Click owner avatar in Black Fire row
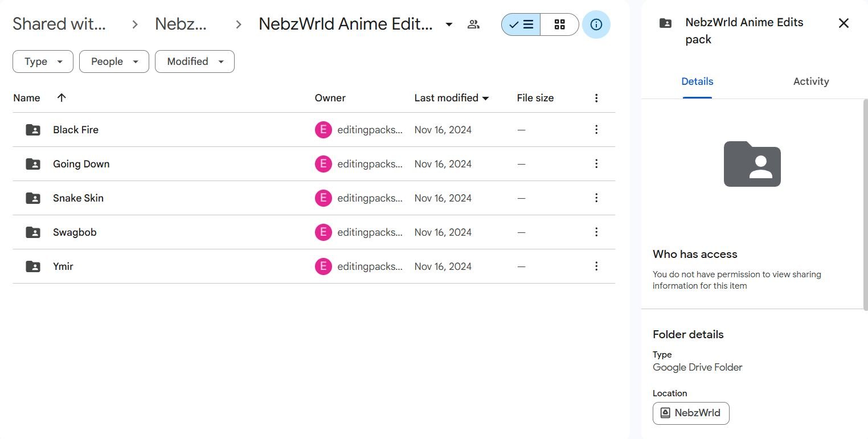The width and height of the screenshot is (868, 439). [324, 130]
